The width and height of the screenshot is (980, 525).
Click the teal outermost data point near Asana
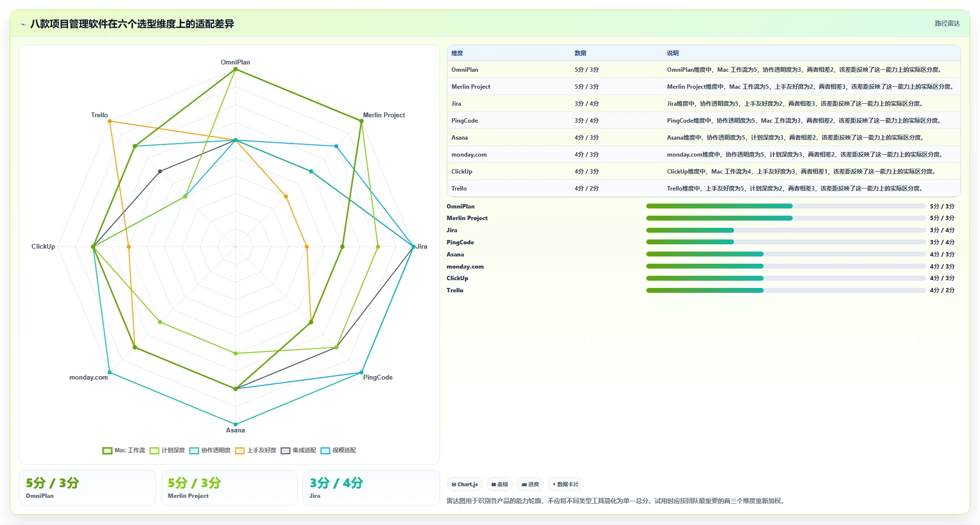236,424
